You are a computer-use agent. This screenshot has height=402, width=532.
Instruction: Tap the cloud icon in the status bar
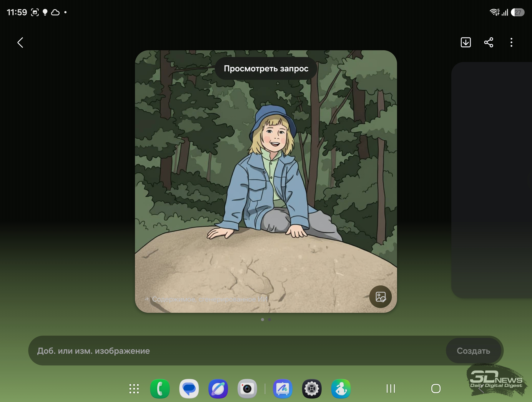(x=55, y=12)
